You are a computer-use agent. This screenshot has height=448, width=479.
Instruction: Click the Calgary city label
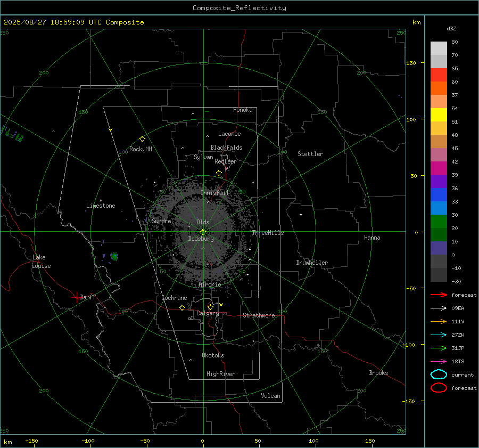(208, 313)
